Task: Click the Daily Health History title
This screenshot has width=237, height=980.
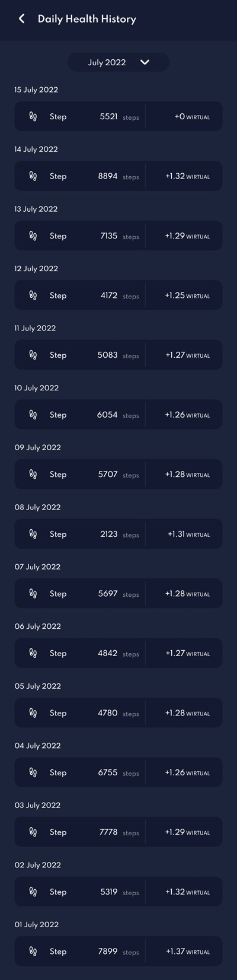Action: pyautogui.click(x=87, y=19)
